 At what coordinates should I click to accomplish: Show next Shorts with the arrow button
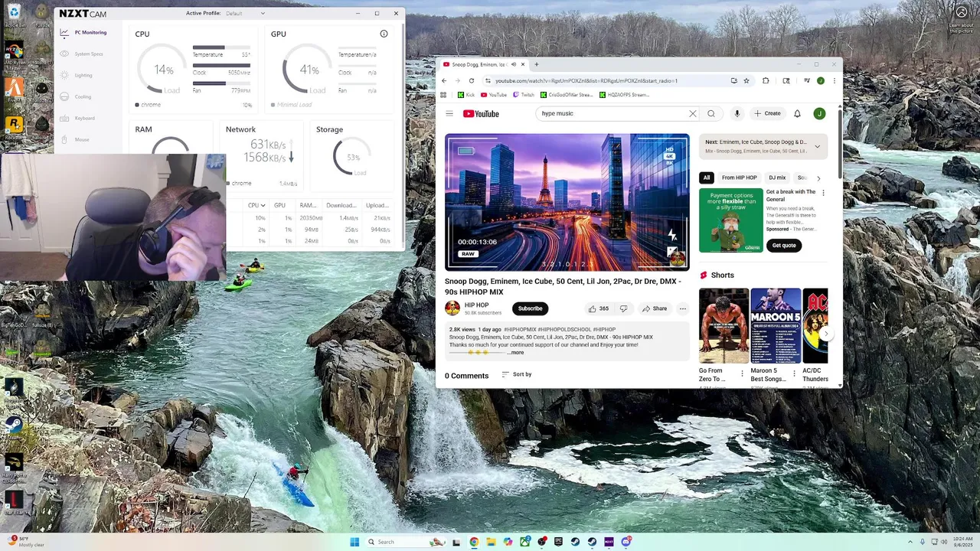pyautogui.click(x=825, y=334)
